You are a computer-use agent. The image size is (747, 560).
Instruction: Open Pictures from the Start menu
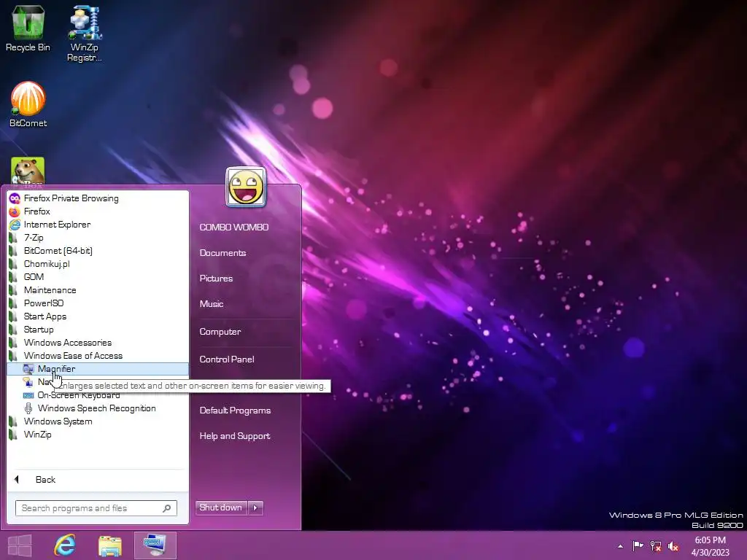click(x=216, y=279)
